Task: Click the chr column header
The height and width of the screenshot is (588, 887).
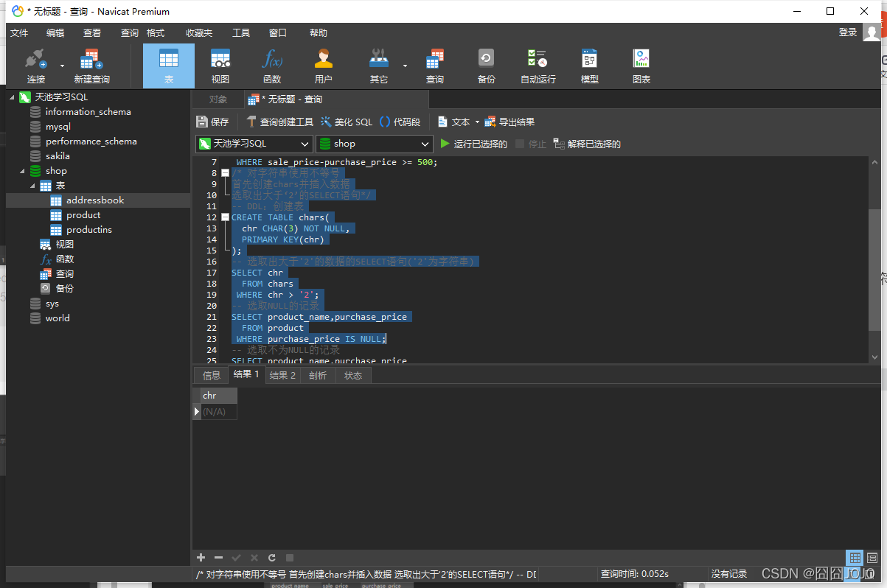Action: click(218, 396)
